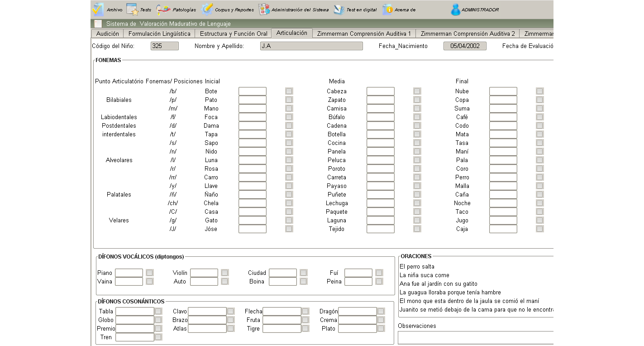Open the Formulación Lingüística tab
Screen dimensions: 644x346
159,34
